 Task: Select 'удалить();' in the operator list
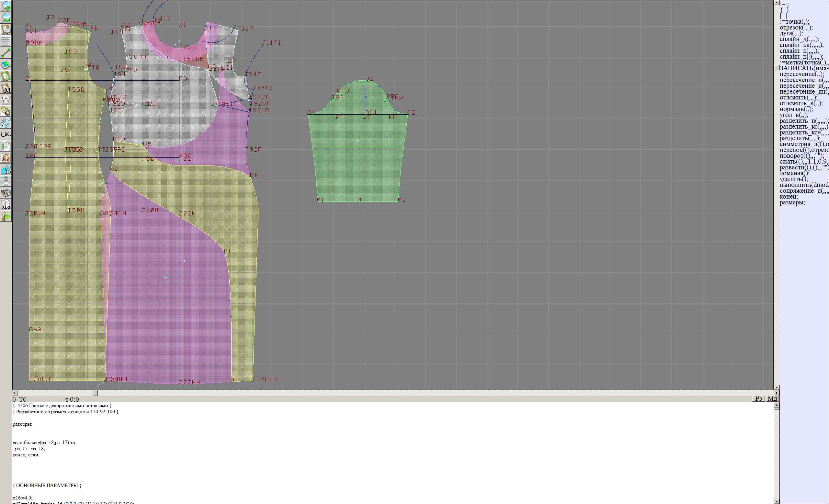[x=793, y=179]
